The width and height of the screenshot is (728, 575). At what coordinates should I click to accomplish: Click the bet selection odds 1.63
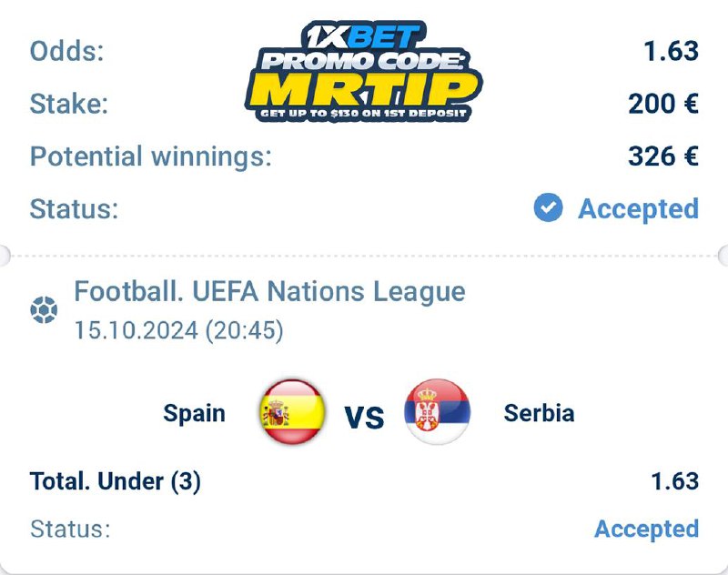(x=674, y=481)
